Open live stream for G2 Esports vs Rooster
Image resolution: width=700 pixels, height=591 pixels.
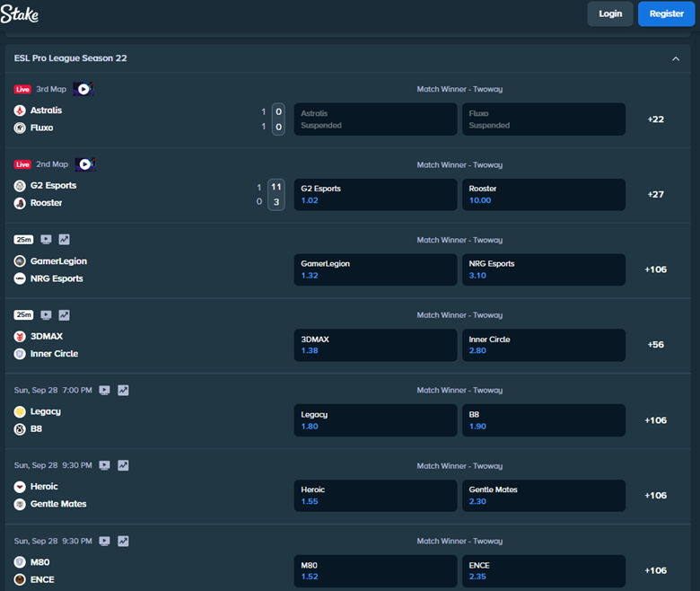[x=85, y=164]
